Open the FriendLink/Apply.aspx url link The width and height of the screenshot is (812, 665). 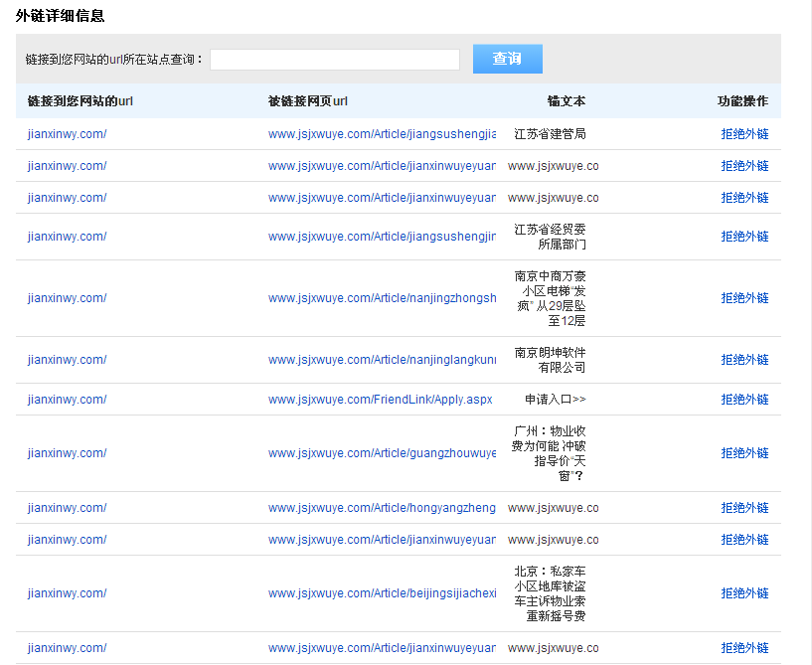click(380, 400)
